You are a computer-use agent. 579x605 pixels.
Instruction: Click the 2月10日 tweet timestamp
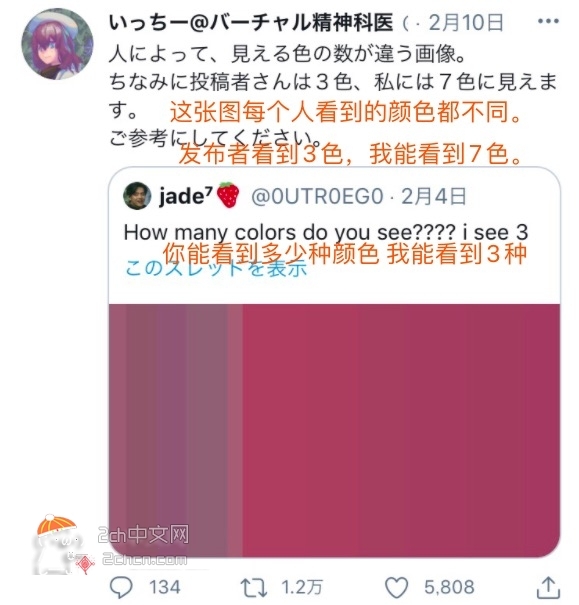pyautogui.click(x=466, y=22)
